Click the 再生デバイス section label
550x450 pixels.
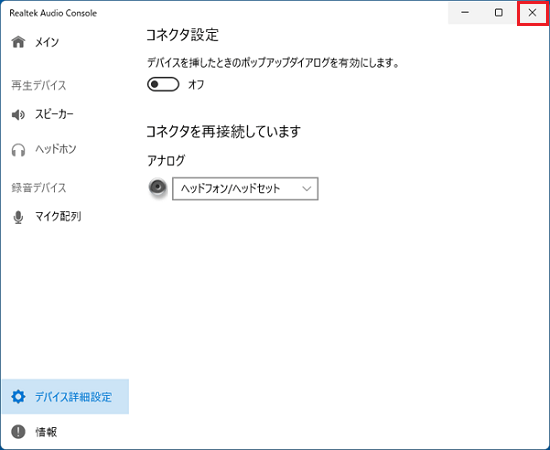(x=39, y=85)
